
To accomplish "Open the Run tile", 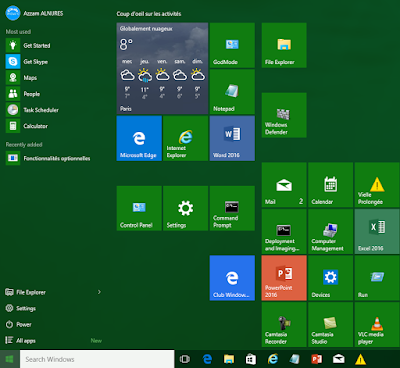I will pos(377,278).
